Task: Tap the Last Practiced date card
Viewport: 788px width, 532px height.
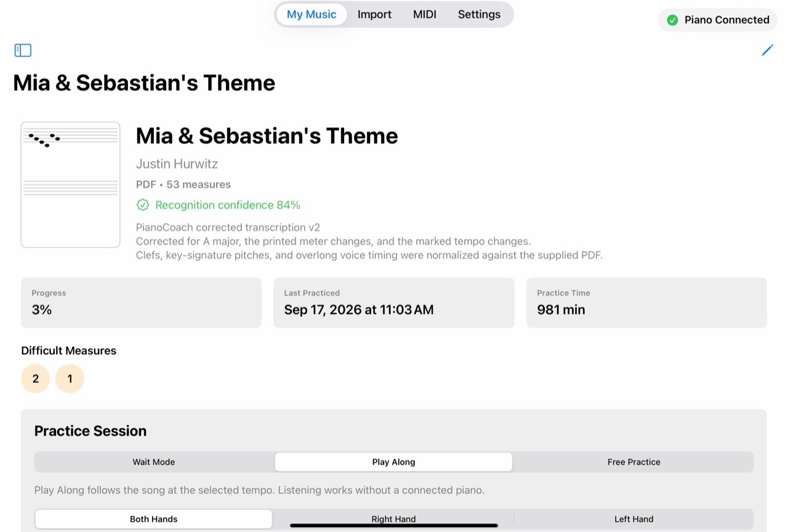Action: tap(394, 302)
